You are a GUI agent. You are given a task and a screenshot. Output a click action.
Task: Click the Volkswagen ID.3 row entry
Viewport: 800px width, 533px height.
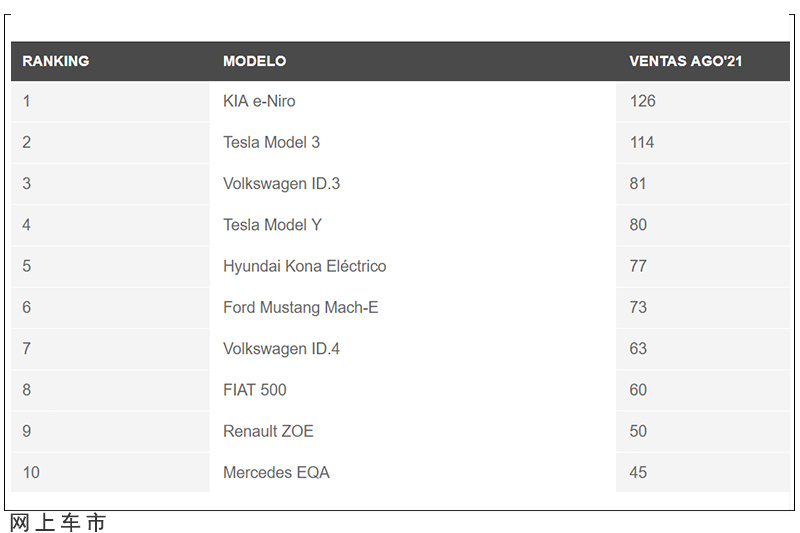coord(412,184)
